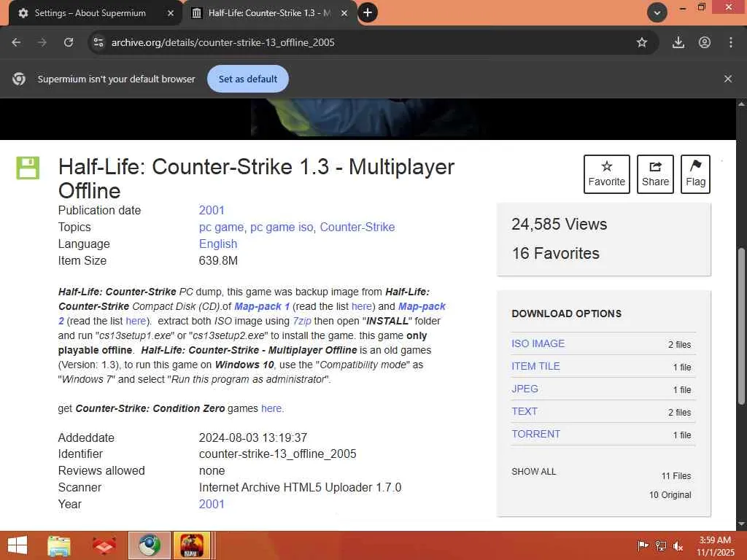Click the muted volume tray icon
This screenshot has width=747, height=560.
(x=678, y=545)
